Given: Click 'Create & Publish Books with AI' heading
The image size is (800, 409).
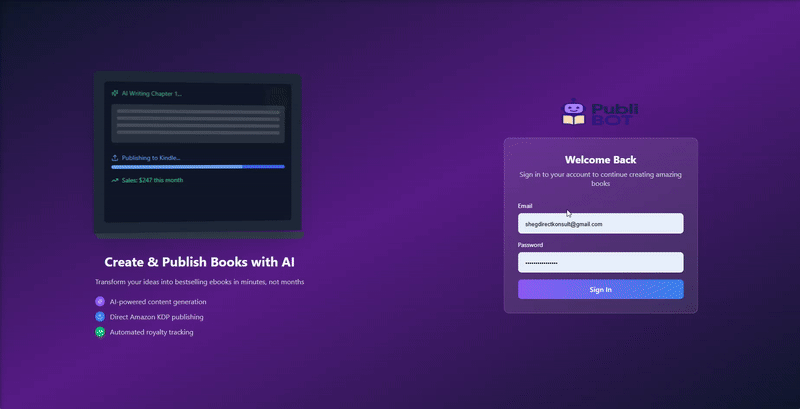Looking at the screenshot, I should point(199,262).
